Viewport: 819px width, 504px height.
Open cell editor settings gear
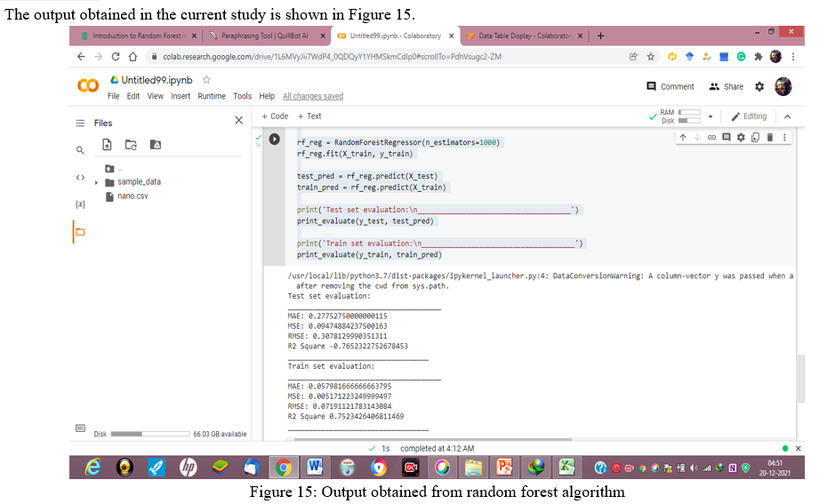[x=741, y=138]
